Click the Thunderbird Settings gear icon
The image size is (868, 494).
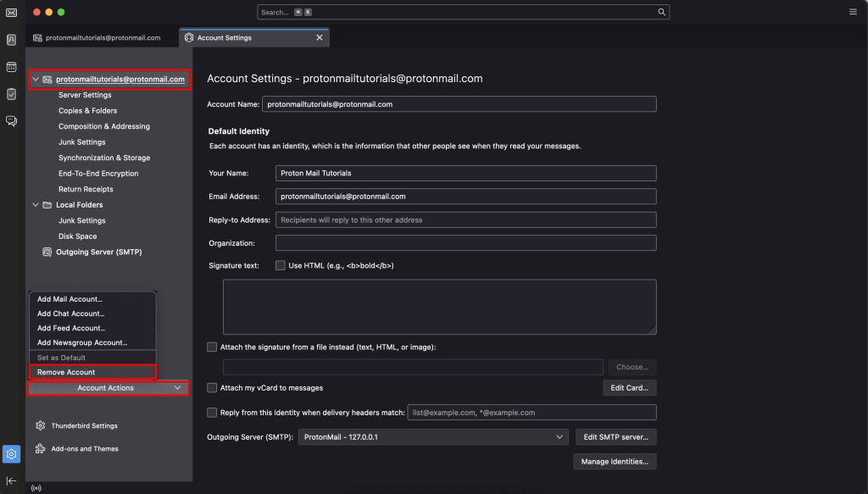(x=41, y=425)
